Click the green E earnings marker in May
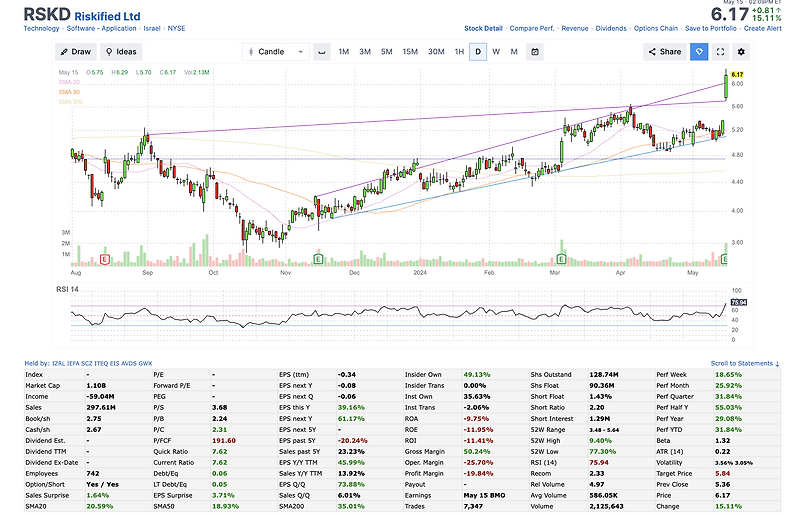The width and height of the screenshot is (800, 515). pyautogui.click(x=724, y=260)
